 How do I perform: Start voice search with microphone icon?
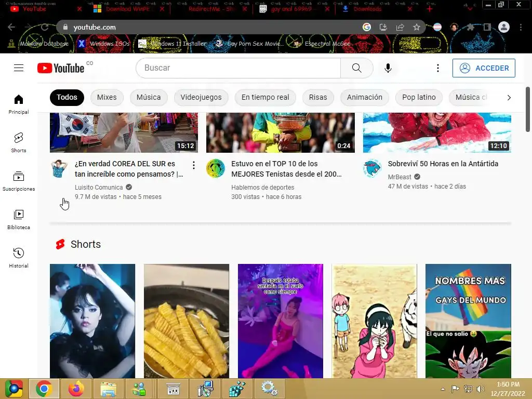[388, 68]
